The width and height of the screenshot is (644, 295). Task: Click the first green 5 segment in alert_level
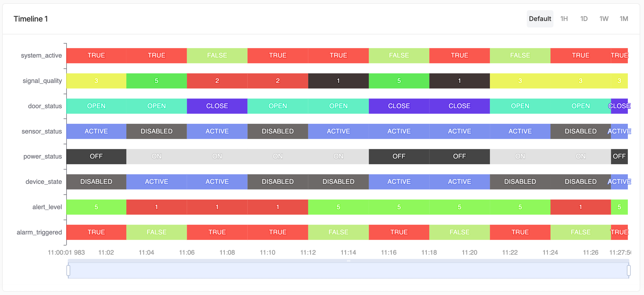pyautogui.click(x=96, y=207)
